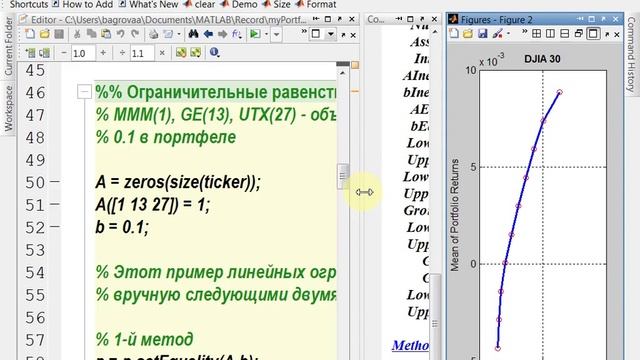The height and width of the screenshot is (360, 640).
Task: Undo the last edit in Editor
Action: coord(120,34)
